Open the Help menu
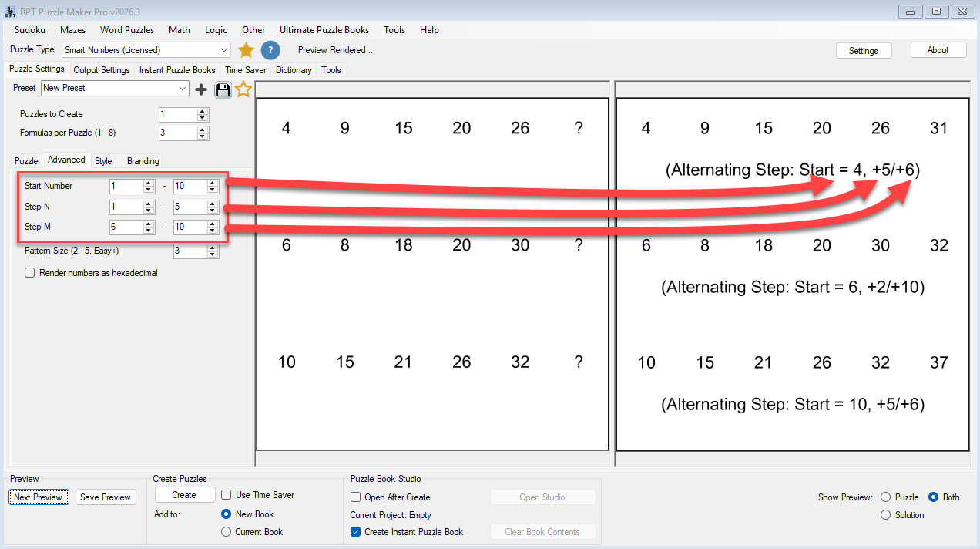The image size is (980, 549). click(x=429, y=30)
